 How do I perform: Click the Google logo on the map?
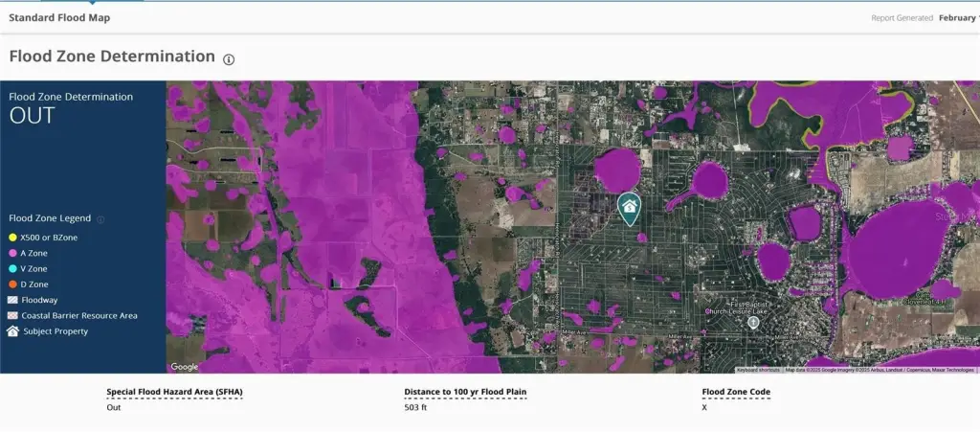pos(185,367)
